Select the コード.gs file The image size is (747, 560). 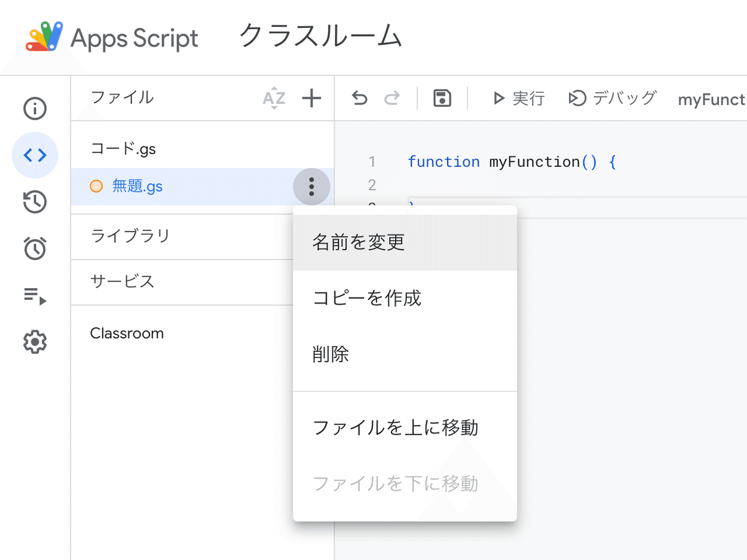(202, 149)
